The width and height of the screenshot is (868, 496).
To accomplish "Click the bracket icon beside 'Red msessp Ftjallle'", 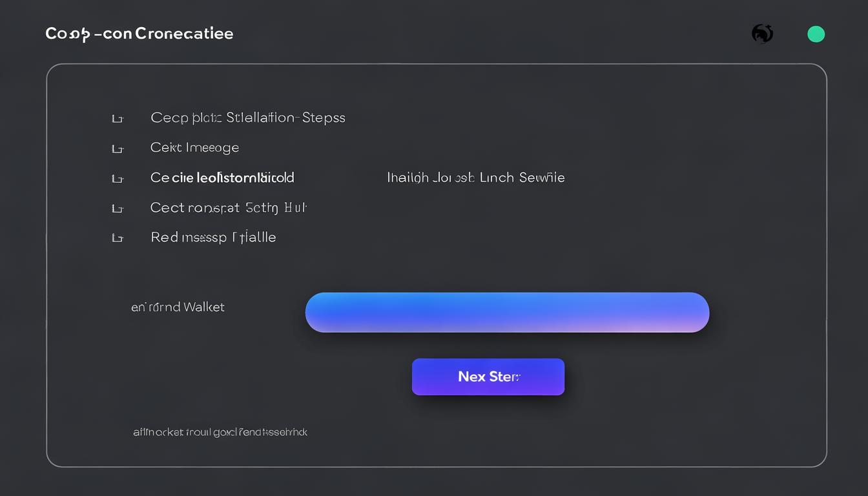I will (x=117, y=238).
